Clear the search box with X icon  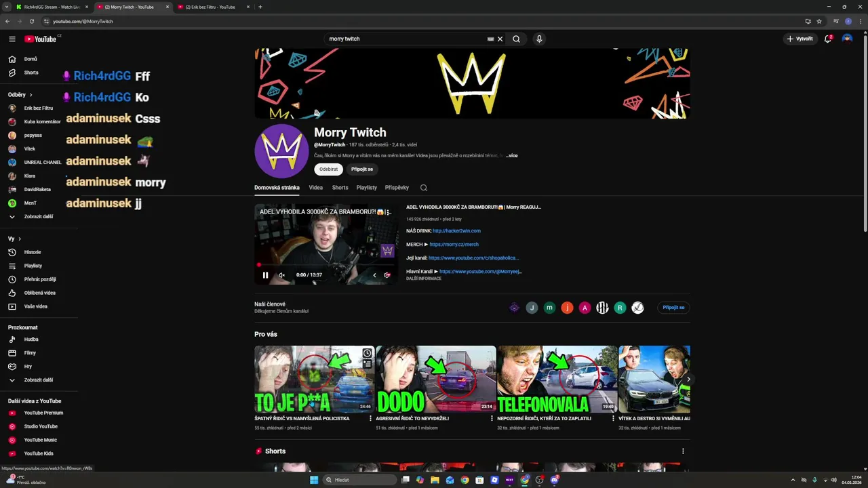[x=500, y=39]
